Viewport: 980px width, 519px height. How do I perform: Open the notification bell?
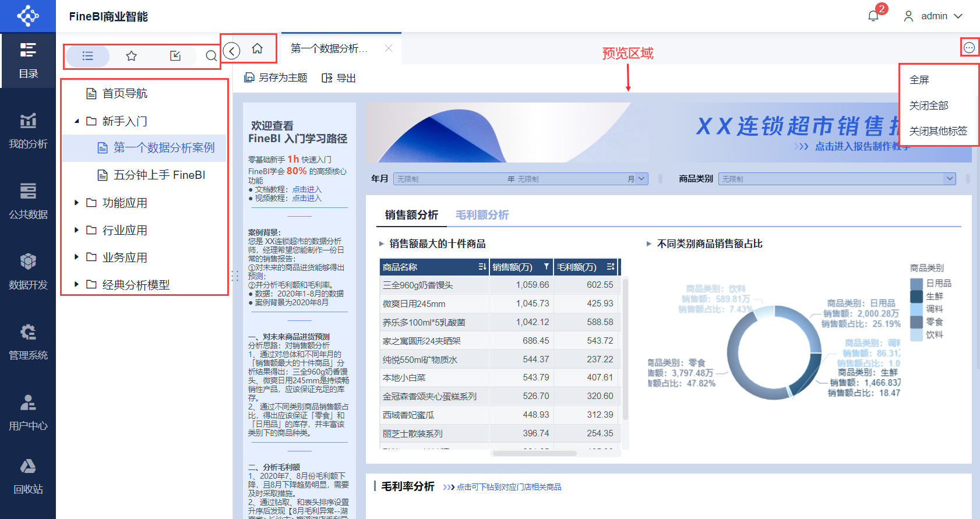(873, 16)
